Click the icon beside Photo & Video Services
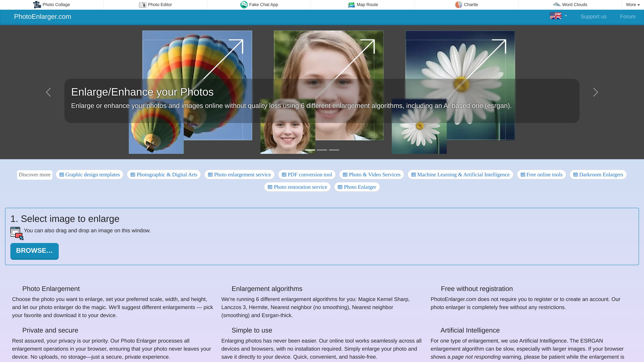The image size is (644, 362). click(345, 175)
